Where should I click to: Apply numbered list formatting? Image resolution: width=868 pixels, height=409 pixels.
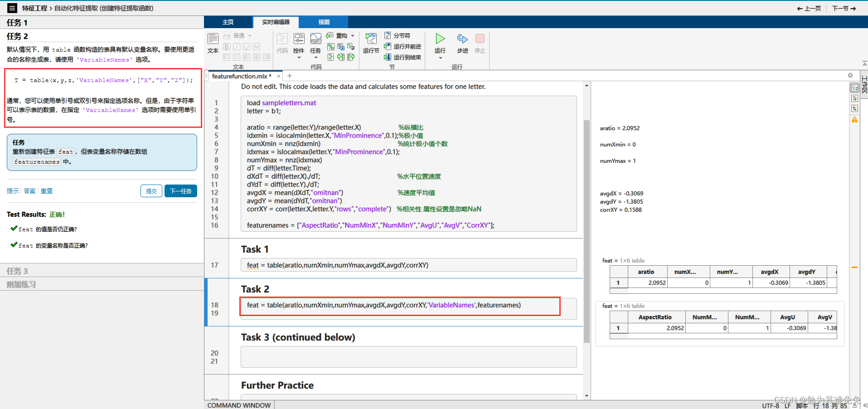coord(237,57)
